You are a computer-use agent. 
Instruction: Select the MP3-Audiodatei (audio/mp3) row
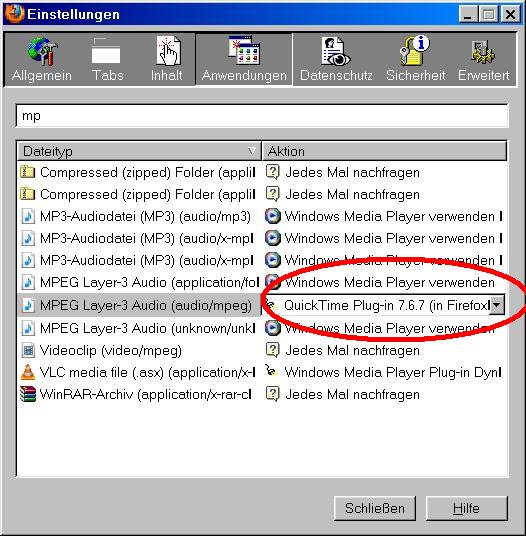tap(262, 216)
